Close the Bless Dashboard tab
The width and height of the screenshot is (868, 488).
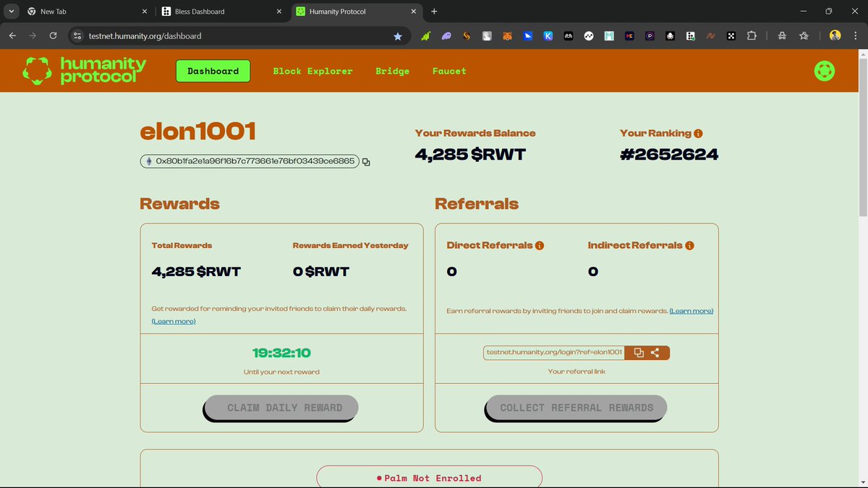(279, 12)
